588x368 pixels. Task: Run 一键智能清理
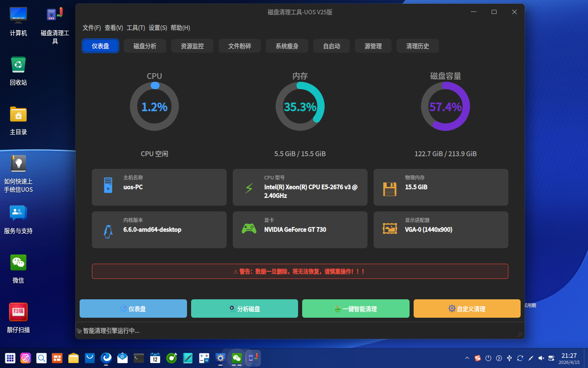(x=356, y=309)
